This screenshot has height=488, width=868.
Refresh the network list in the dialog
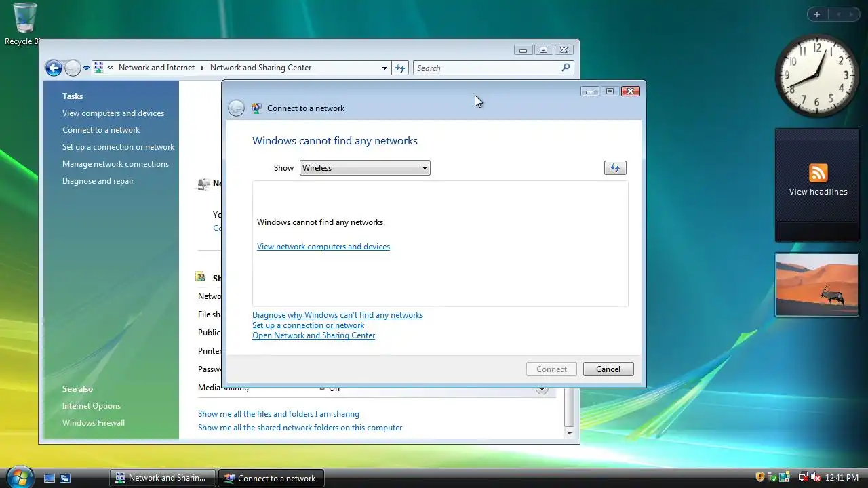(x=615, y=168)
